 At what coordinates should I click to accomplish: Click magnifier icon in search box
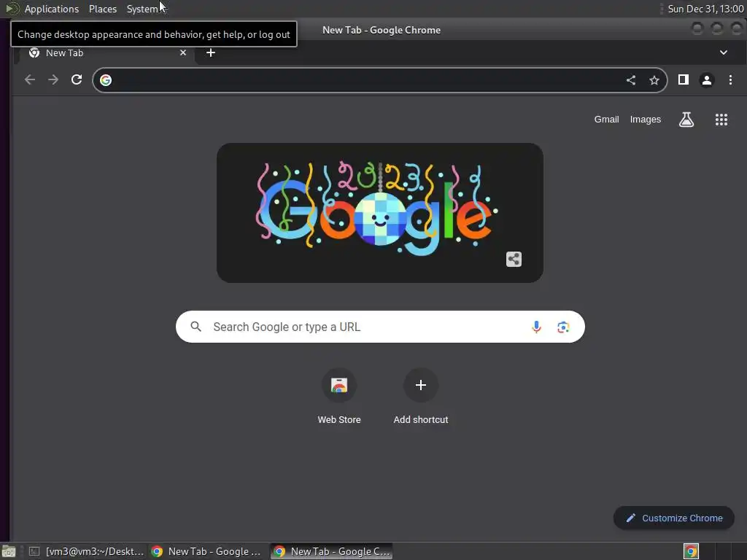pyautogui.click(x=196, y=327)
